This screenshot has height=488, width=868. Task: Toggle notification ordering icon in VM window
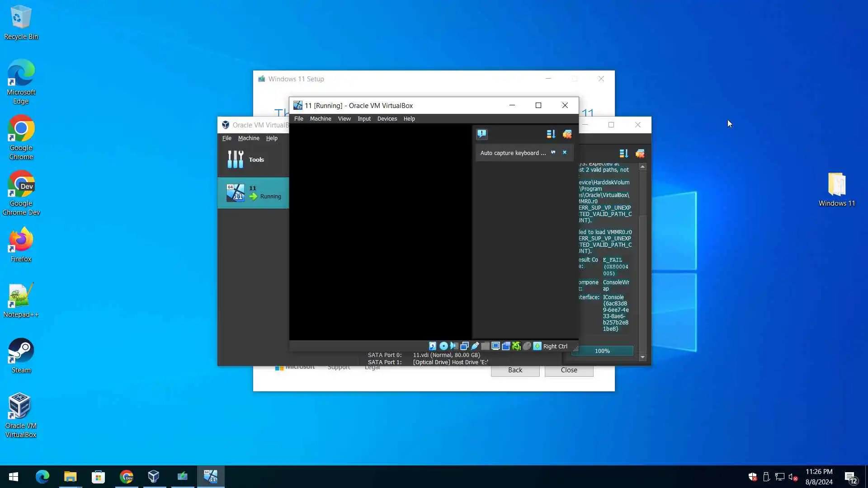tap(551, 134)
